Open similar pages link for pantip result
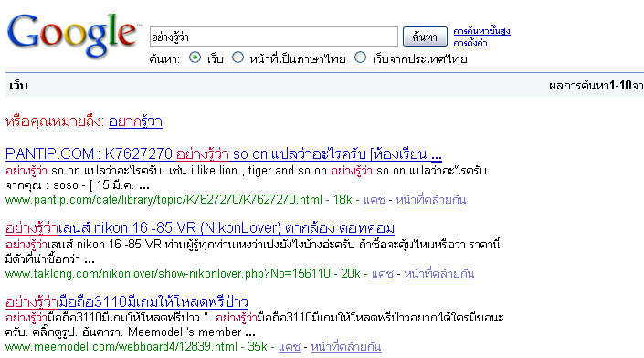The image size is (644, 358). [x=431, y=200]
